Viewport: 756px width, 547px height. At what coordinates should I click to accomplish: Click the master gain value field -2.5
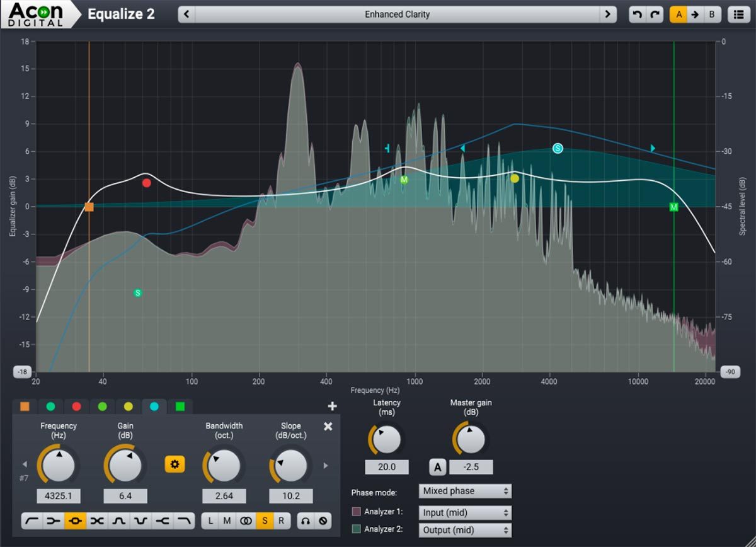(471, 467)
